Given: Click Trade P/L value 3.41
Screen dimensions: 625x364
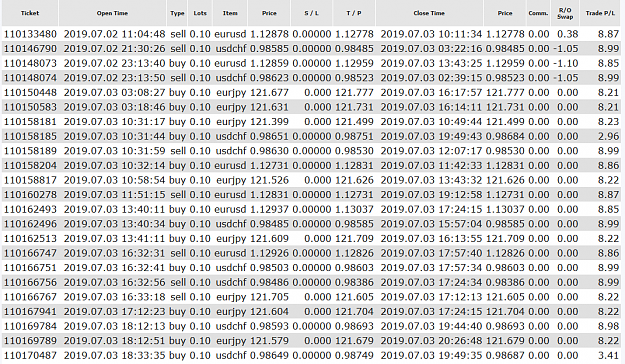Looking at the screenshot, I should coord(608,355).
